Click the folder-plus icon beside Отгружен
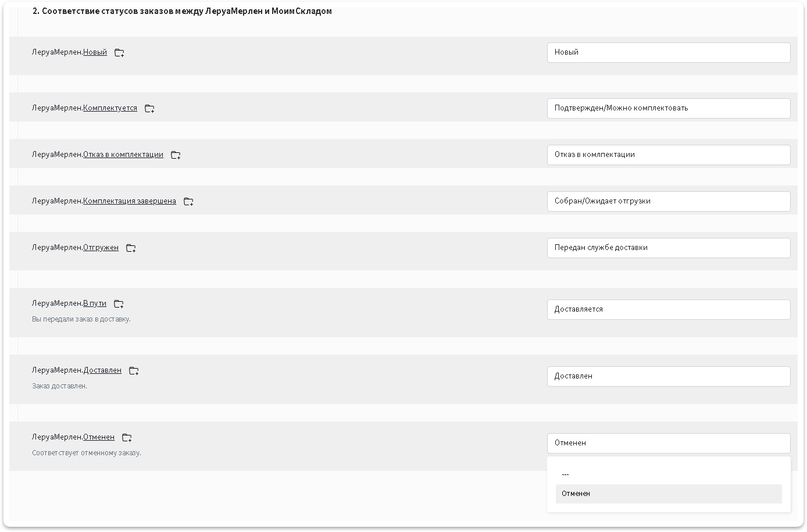Viewport: 807px width, 532px height. (x=131, y=248)
